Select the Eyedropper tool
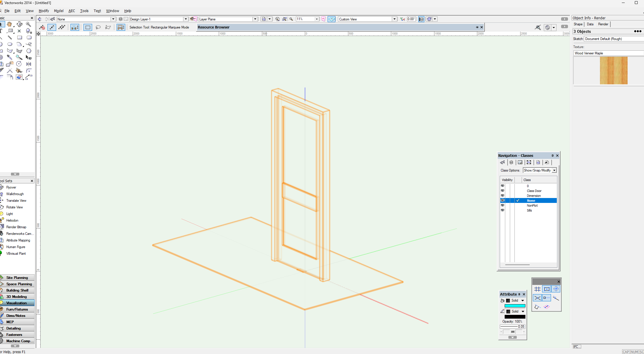 click(10, 57)
